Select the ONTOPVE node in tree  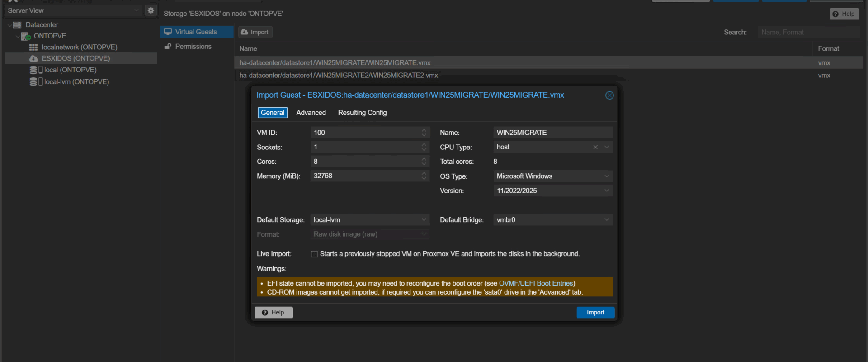point(50,36)
